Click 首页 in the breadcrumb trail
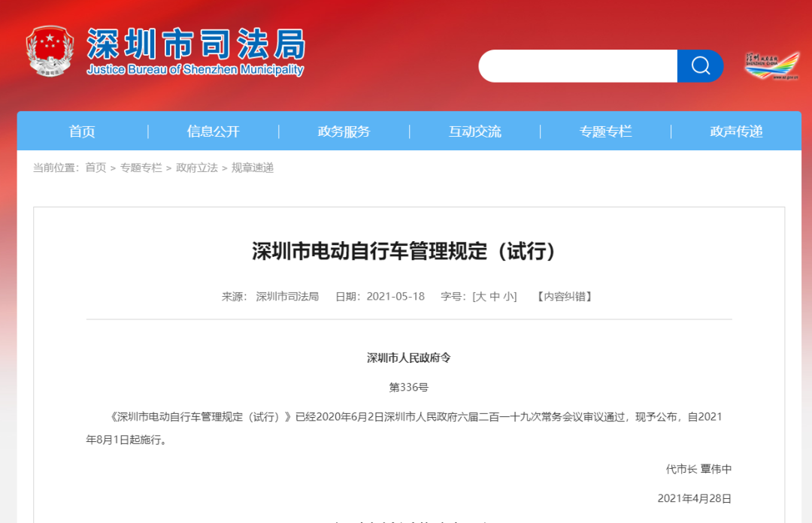 click(98, 168)
